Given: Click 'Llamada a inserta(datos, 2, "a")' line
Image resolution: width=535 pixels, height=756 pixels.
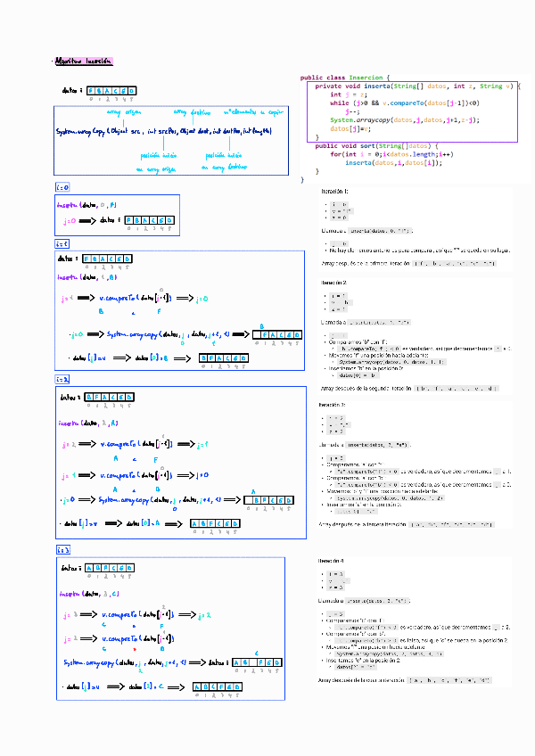Looking at the screenshot, I should (x=366, y=445).
